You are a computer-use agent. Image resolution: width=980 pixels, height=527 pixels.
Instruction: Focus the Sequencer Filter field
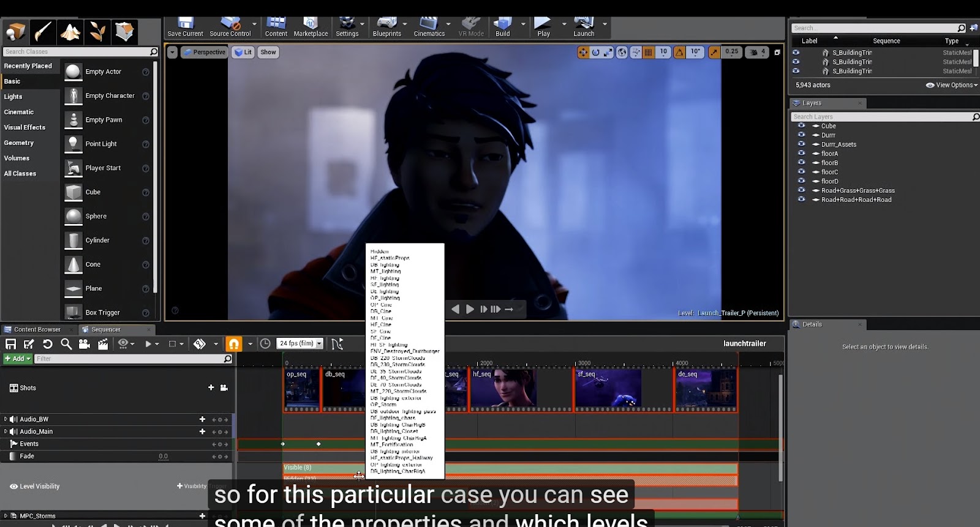point(133,359)
